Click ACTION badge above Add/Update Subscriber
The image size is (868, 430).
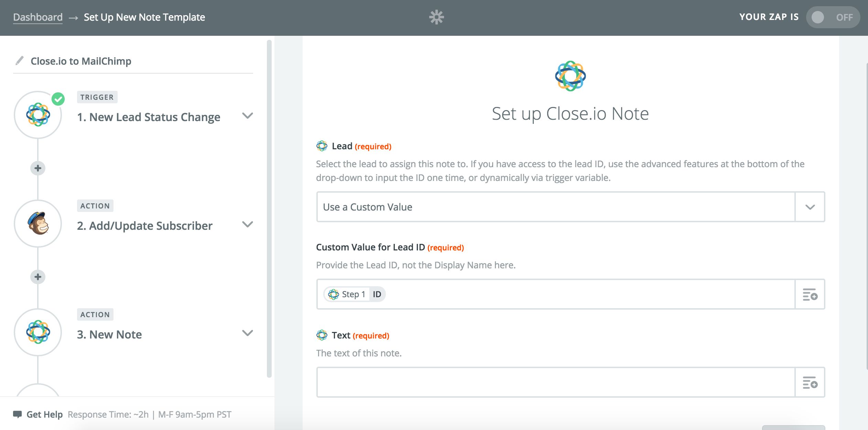pyautogui.click(x=95, y=206)
